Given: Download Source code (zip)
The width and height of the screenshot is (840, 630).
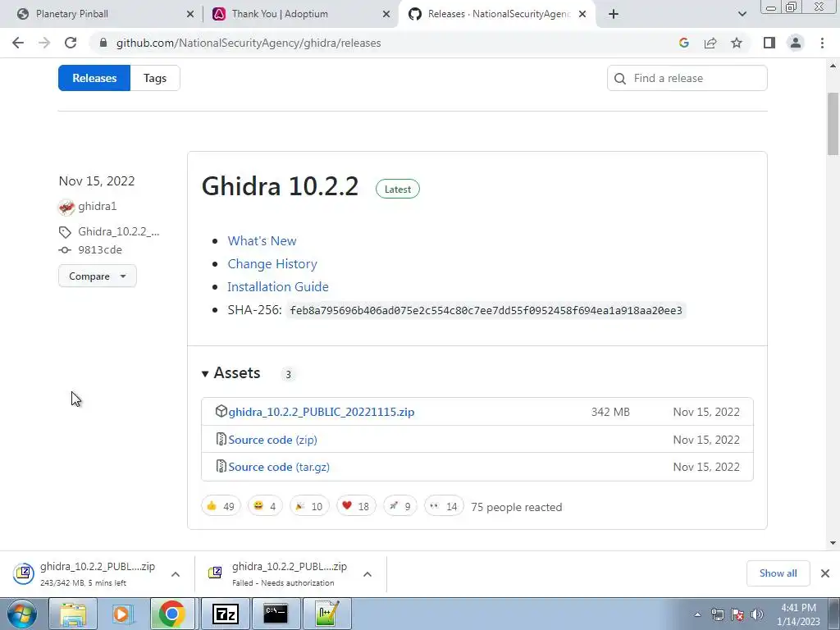Looking at the screenshot, I should coord(272,440).
